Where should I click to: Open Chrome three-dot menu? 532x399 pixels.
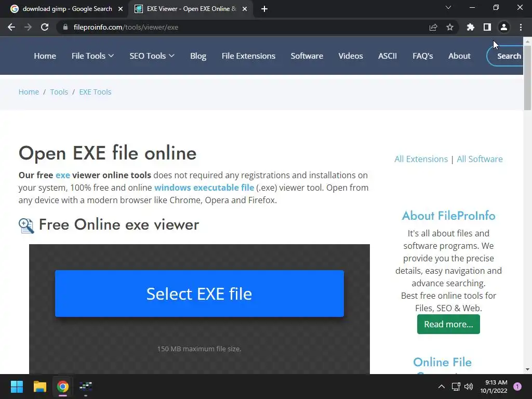click(521, 27)
